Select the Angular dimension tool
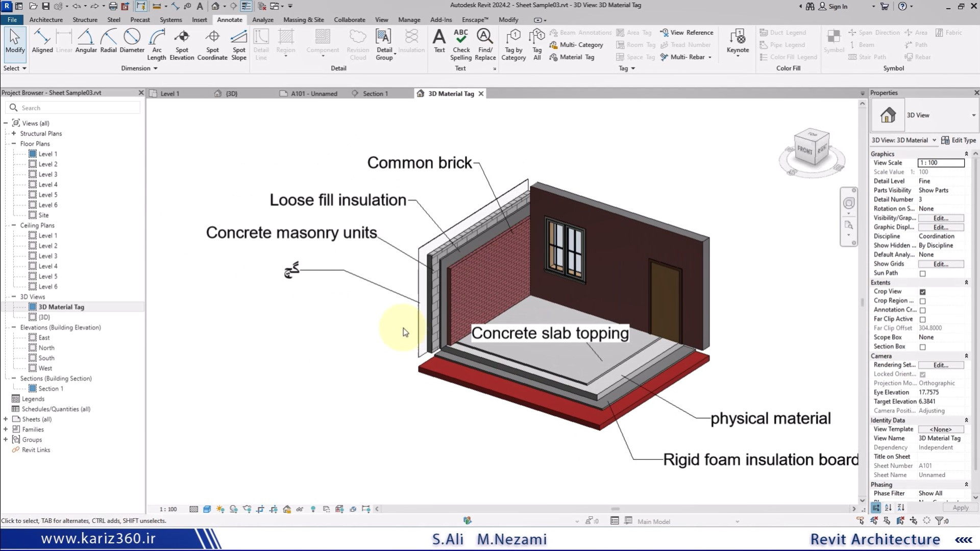Viewport: 980px width, 551px height. coord(86,41)
